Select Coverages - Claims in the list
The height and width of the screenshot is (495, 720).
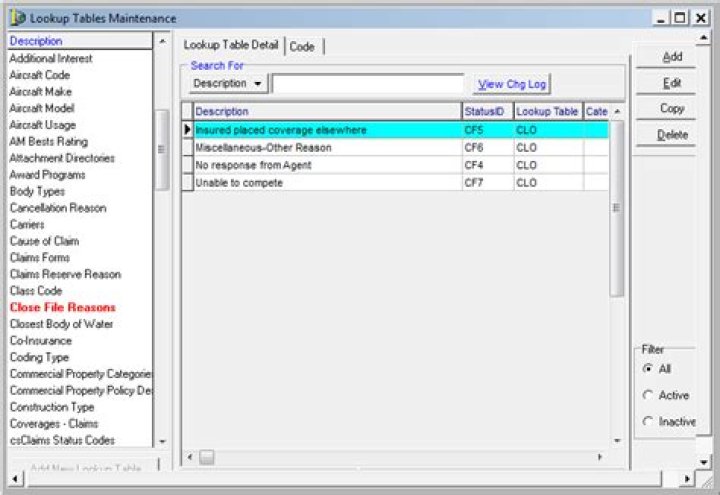coord(54,423)
